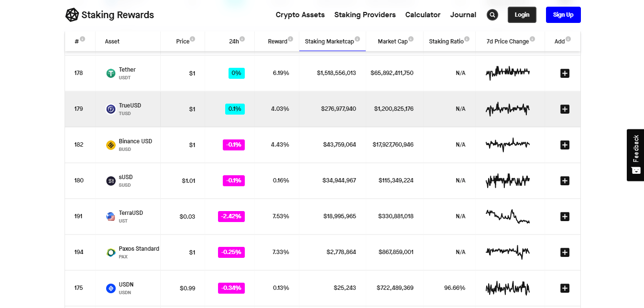Screen dimensions: 644x308
Task: Add Paxos Standard using its plus icon
Action: pos(565,252)
